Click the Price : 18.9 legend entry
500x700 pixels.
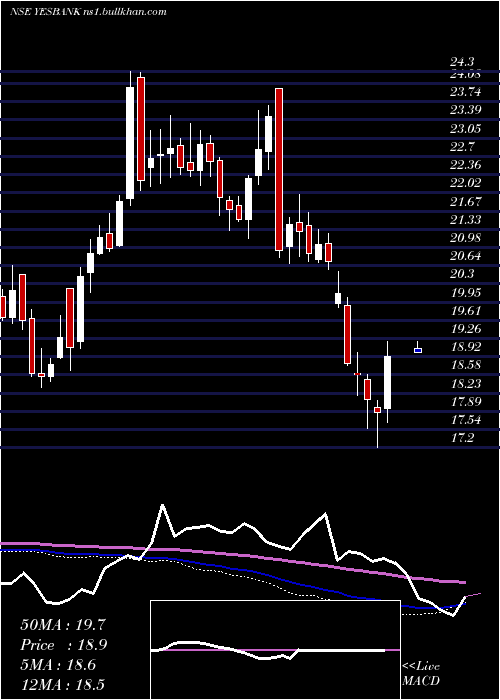point(63,645)
